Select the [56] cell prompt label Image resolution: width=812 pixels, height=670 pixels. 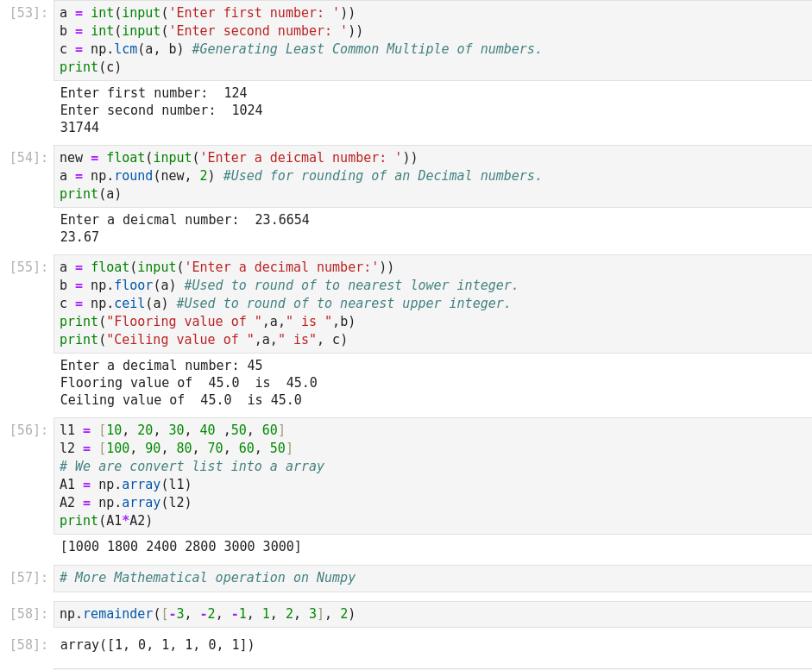click(28, 430)
